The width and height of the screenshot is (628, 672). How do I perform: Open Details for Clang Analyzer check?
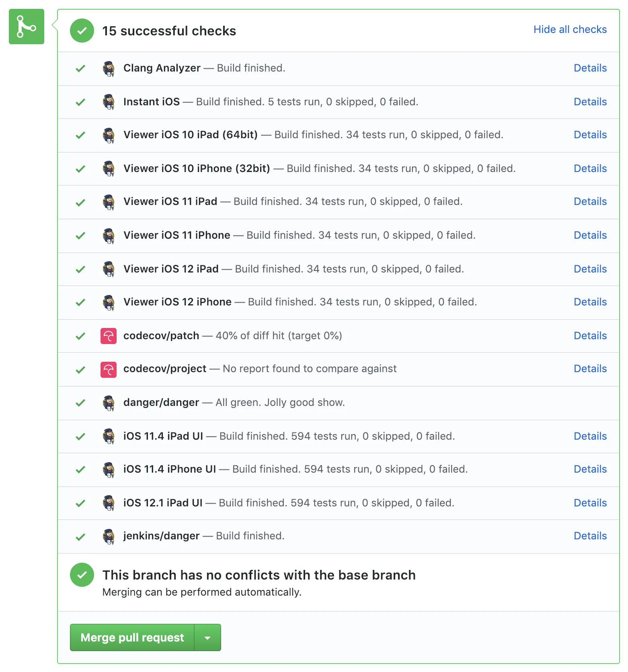tap(590, 68)
